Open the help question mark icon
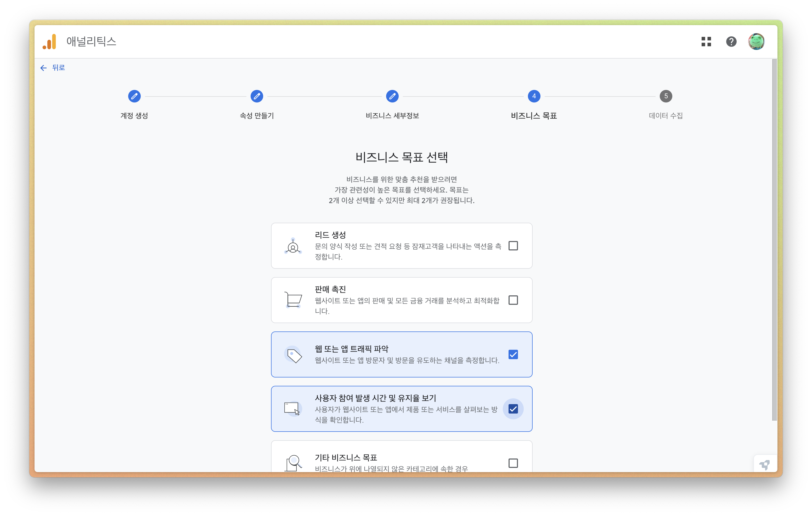The width and height of the screenshot is (812, 516). [731, 42]
